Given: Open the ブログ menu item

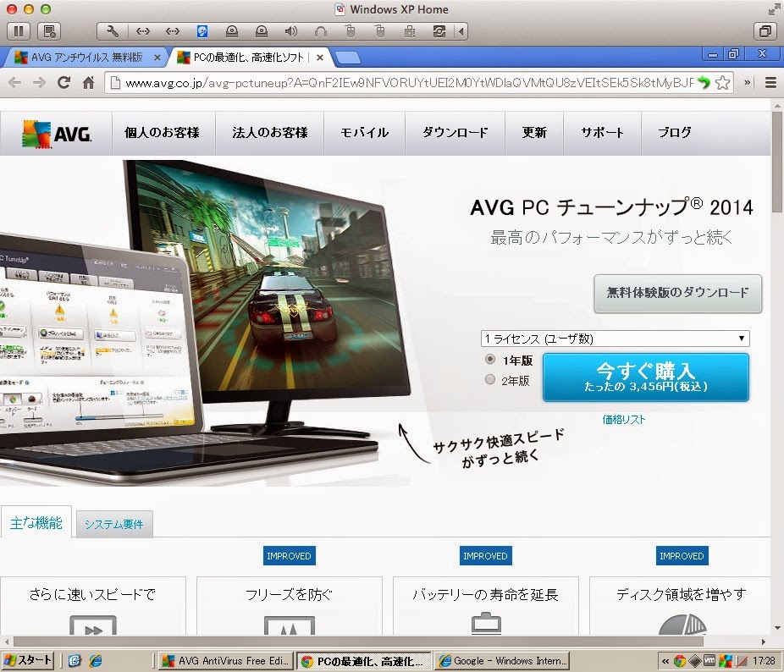Looking at the screenshot, I should pyautogui.click(x=675, y=133).
